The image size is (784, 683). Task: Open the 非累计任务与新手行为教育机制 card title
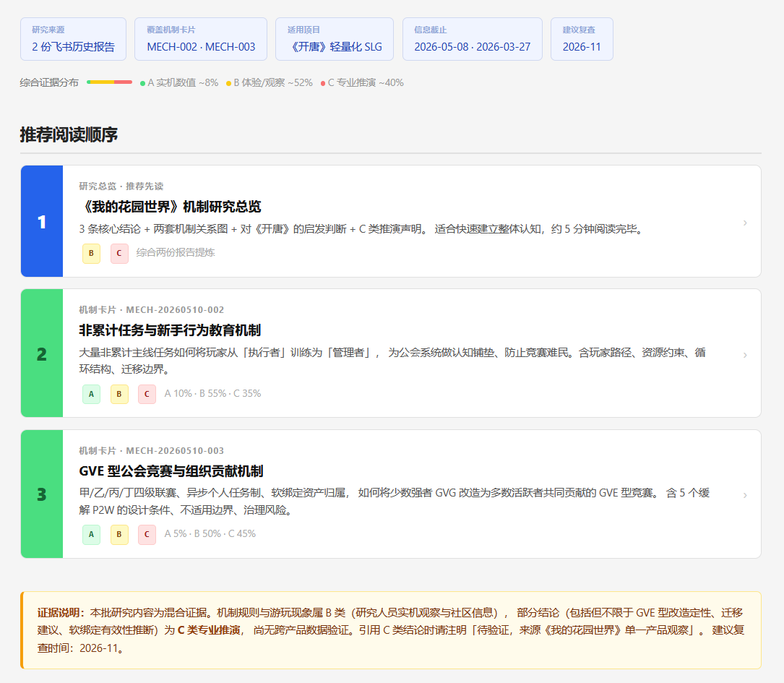[170, 330]
